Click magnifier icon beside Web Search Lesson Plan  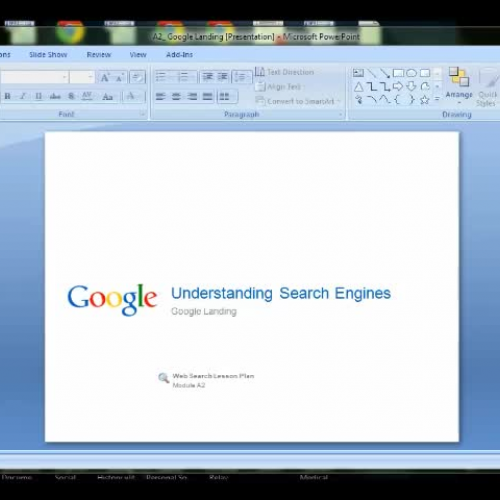(x=163, y=378)
